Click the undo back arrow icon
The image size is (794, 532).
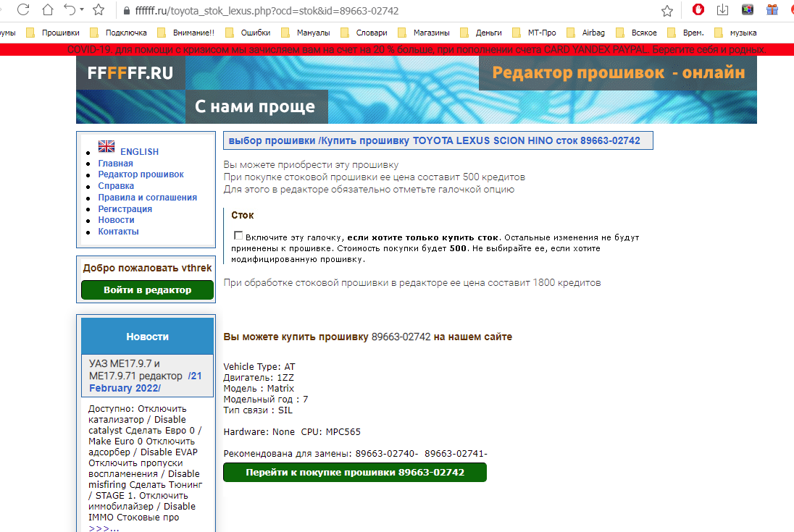click(70, 9)
